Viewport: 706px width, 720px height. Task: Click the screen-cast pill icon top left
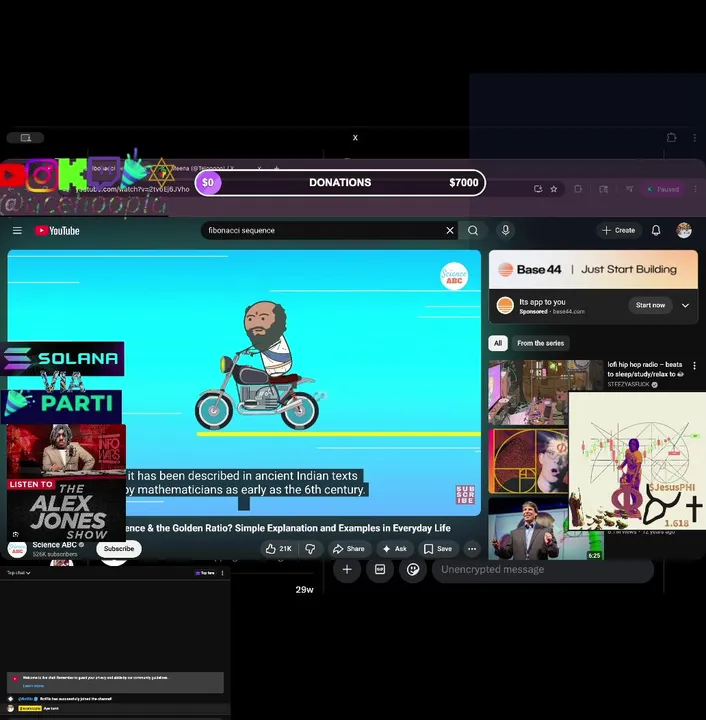click(x=25, y=138)
